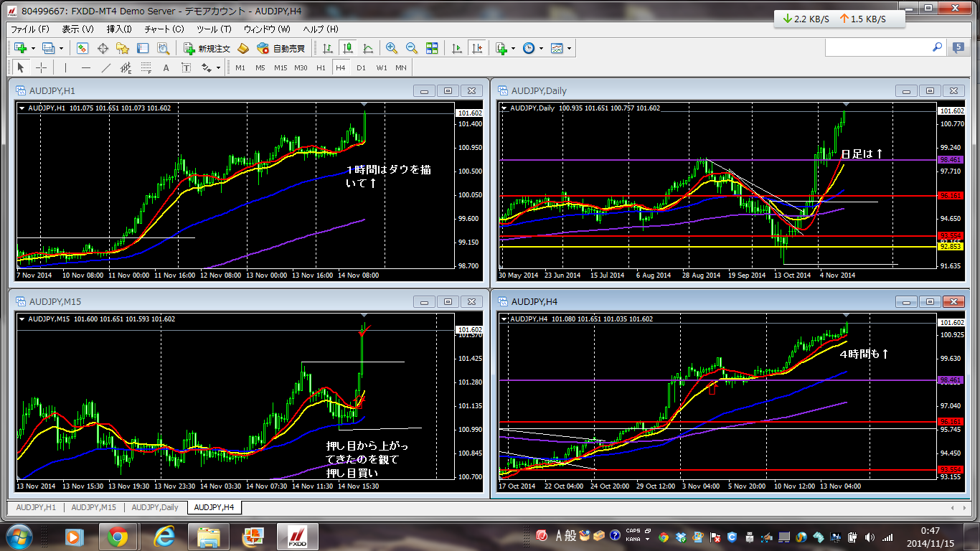This screenshot has width=980, height=551.
Task: Select the Crosshair cursor tool
Action: point(42,67)
